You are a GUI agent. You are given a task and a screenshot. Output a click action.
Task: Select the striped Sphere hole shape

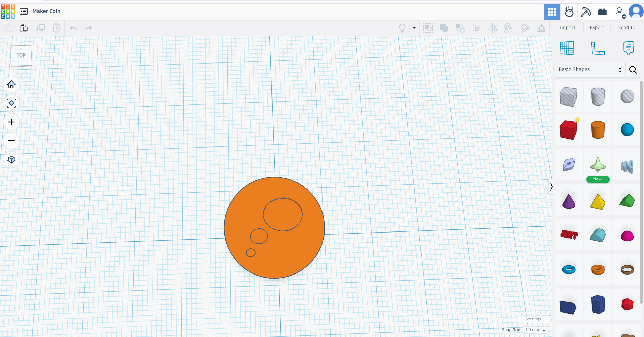coord(627,97)
